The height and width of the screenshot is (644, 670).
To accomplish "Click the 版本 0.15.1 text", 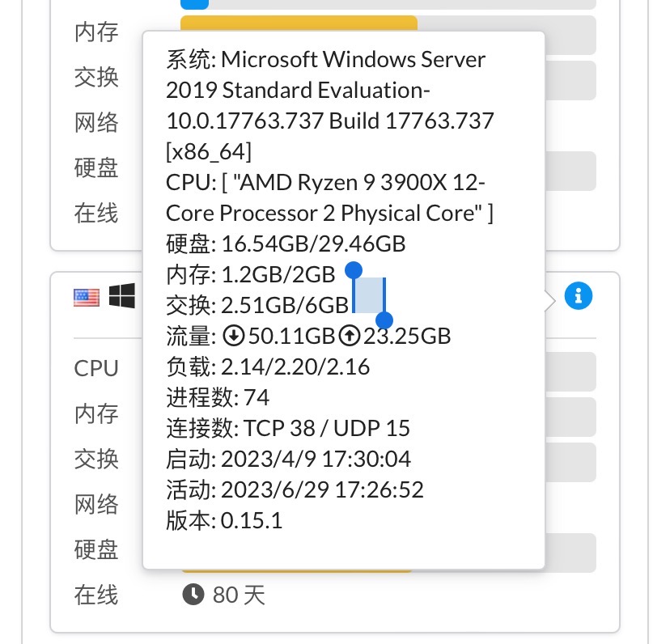I will pyautogui.click(x=224, y=521).
